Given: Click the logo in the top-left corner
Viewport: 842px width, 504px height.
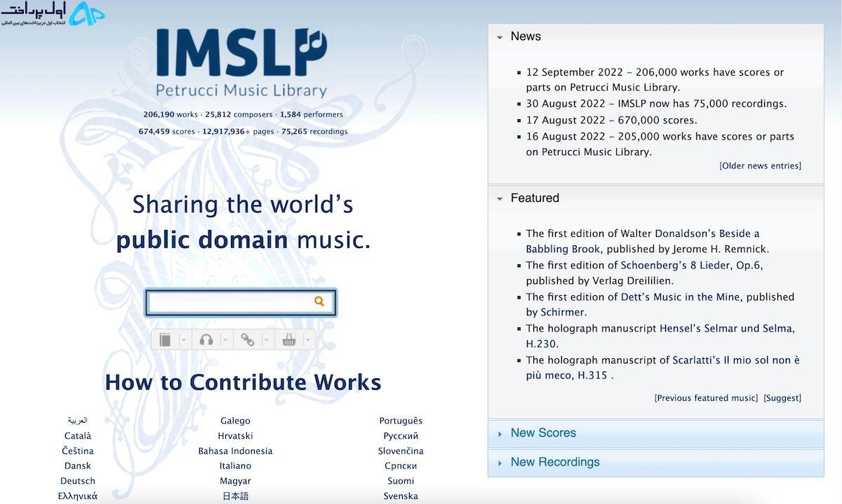Looking at the screenshot, I should tap(53, 13).
